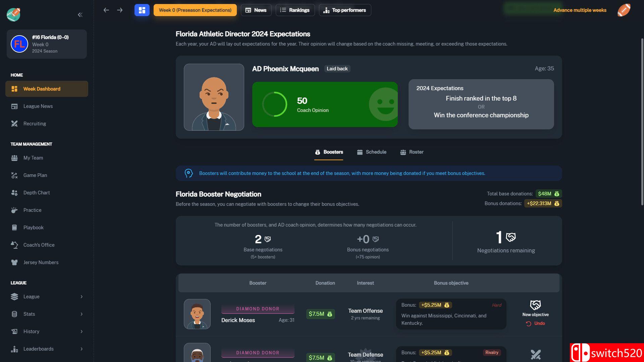Switch to the Roster tab
644x362 pixels.
tap(412, 152)
